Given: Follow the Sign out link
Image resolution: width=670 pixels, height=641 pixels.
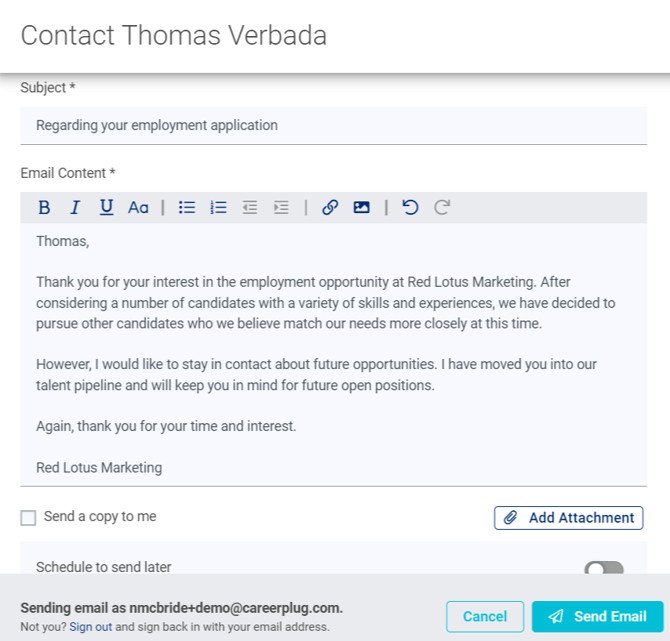Looking at the screenshot, I should pyautogui.click(x=90, y=627).
